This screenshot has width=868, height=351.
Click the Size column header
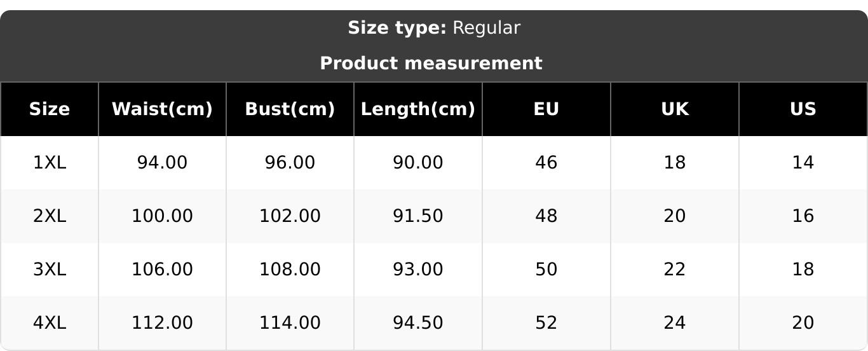[x=50, y=109]
